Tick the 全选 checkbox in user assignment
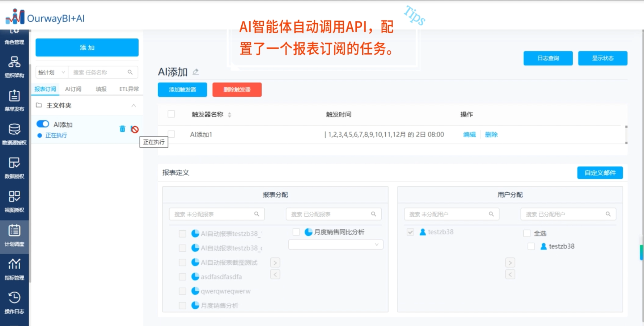 [527, 233]
